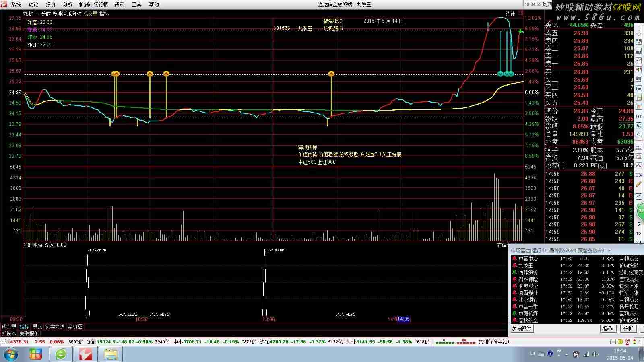Switch to the 买卖力道 tab
Image resolution: width=644 pixels, height=362 pixels.
pos(55,327)
